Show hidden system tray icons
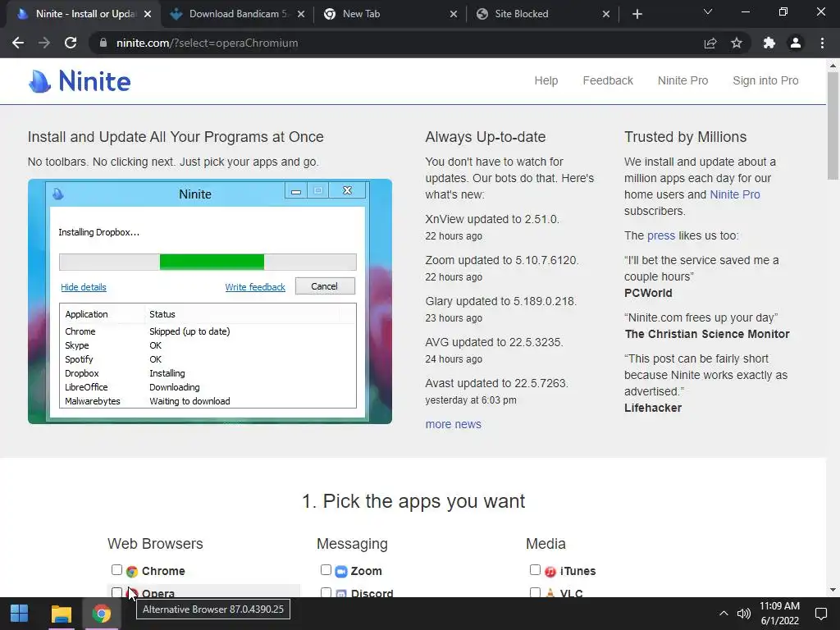This screenshot has height=630, width=840. point(724,614)
